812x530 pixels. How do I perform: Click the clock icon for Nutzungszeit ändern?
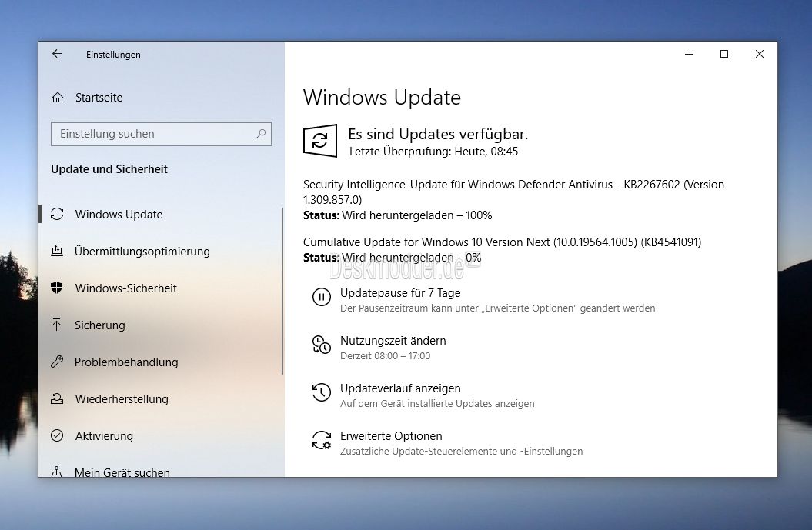[322, 345]
